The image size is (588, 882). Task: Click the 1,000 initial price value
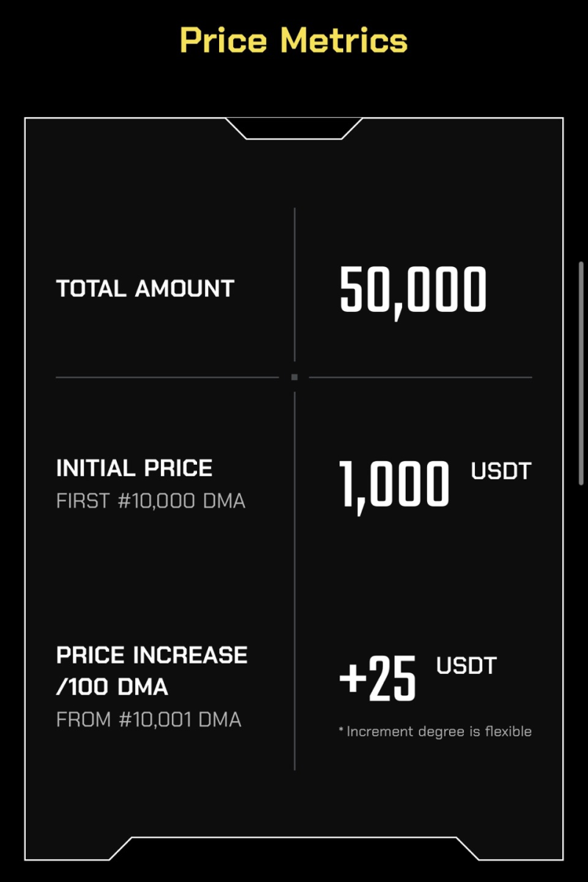[394, 484]
